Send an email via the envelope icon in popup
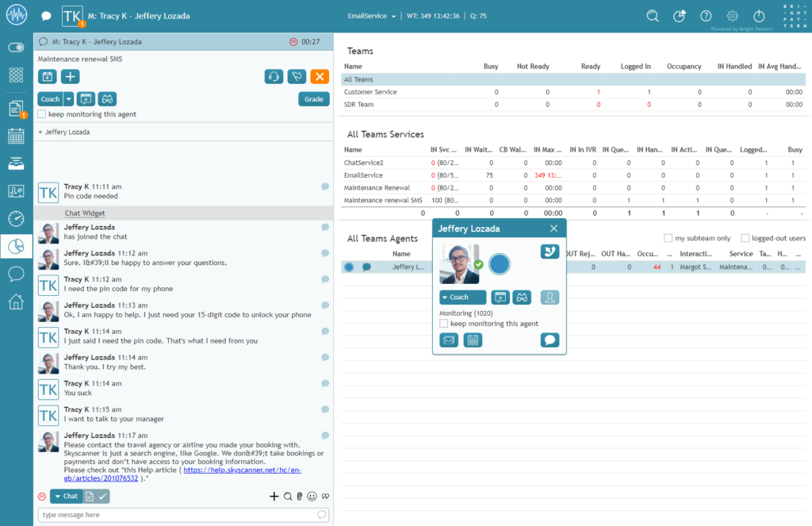812x526 pixels. tap(449, 340)
